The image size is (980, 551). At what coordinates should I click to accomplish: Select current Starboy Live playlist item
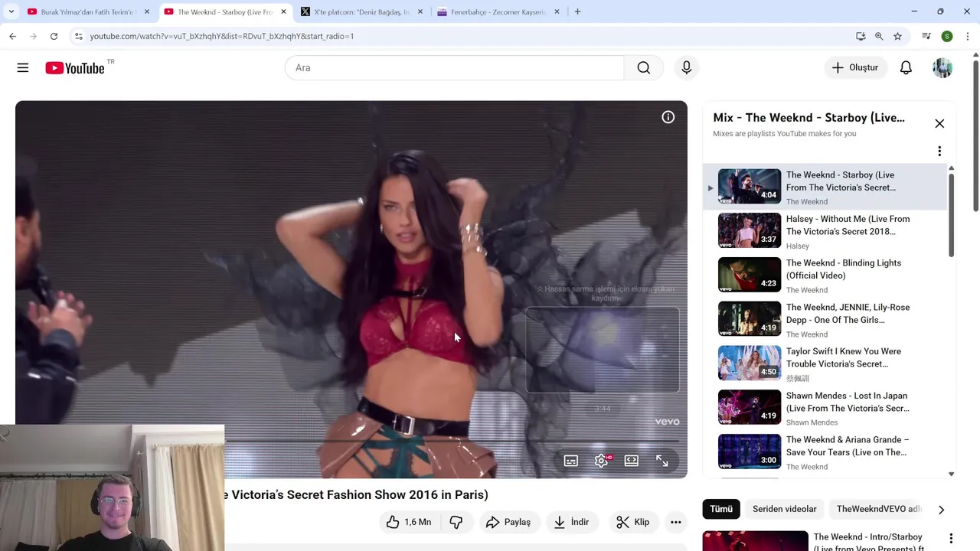[x=825, y=187]
